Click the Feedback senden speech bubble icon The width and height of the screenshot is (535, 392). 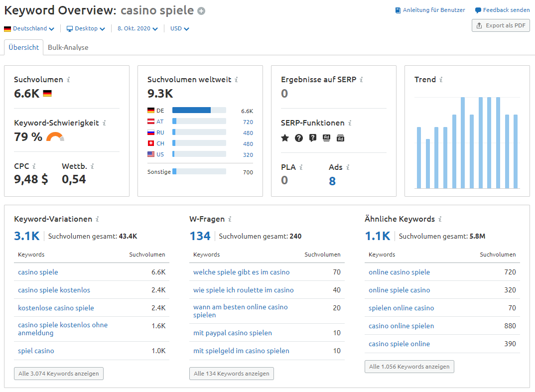coord(478,9)
